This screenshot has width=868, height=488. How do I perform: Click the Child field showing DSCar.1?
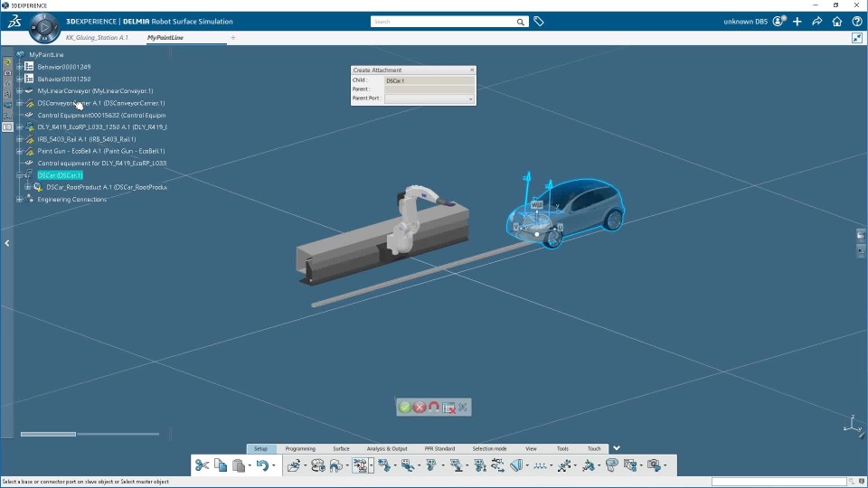pyautogui.click(x=429, y=80)
